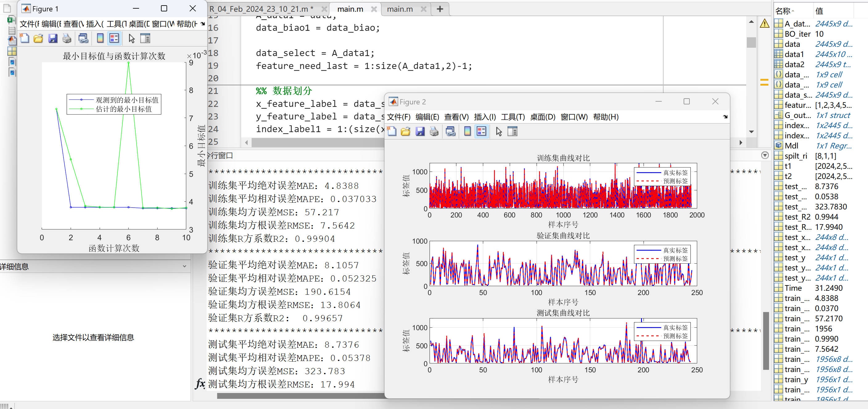
Task: Select test_R2 variable in workspace
Action: (x=797, y=217)
